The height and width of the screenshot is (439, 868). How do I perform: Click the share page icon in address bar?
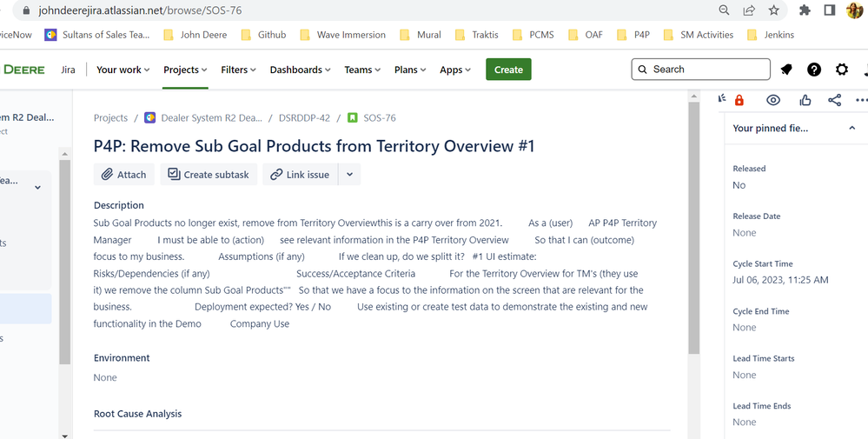749,10
